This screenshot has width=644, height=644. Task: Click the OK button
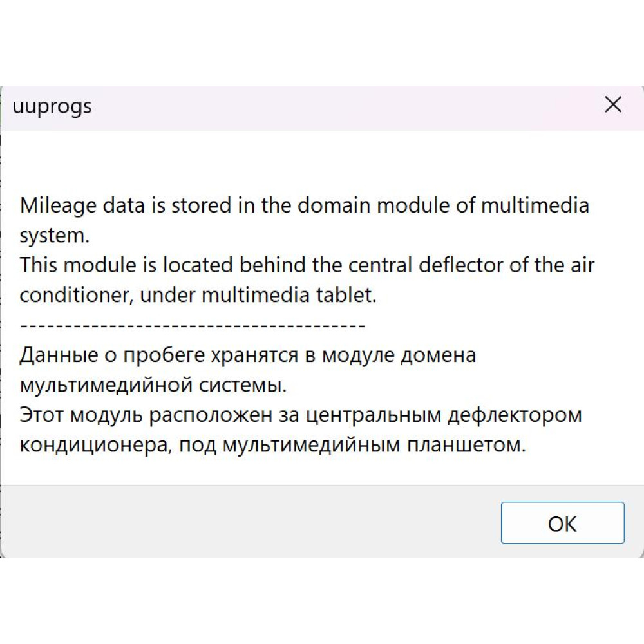pos(562,522)
